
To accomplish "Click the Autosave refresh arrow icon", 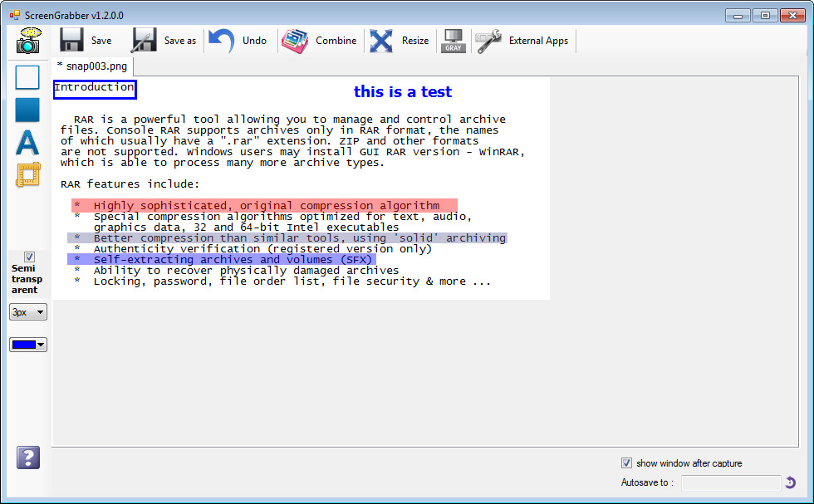I will pos(790,482).
